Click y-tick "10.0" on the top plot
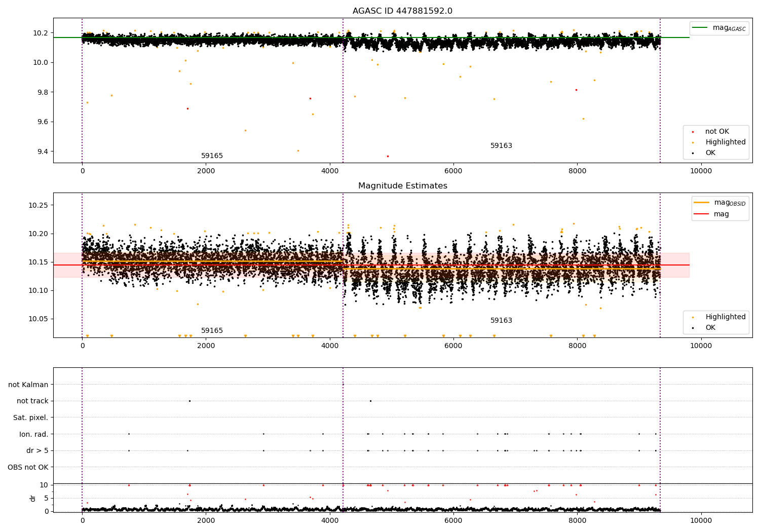 coord(41,63)
